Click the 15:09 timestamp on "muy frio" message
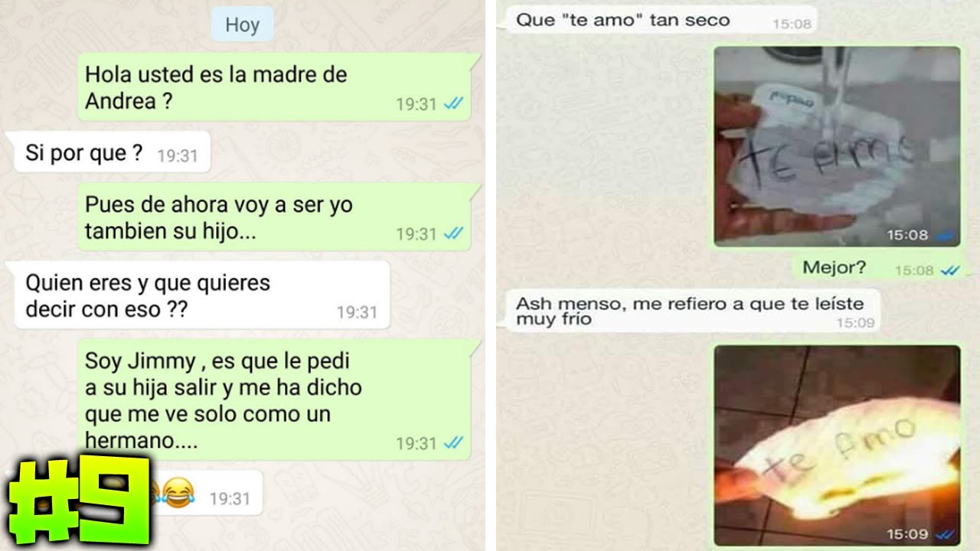This screenshot has height=551, width=980. (x=855, y=323)
